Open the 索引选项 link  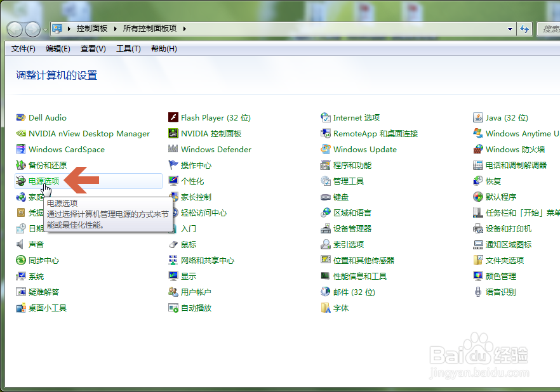coord(349,244)
